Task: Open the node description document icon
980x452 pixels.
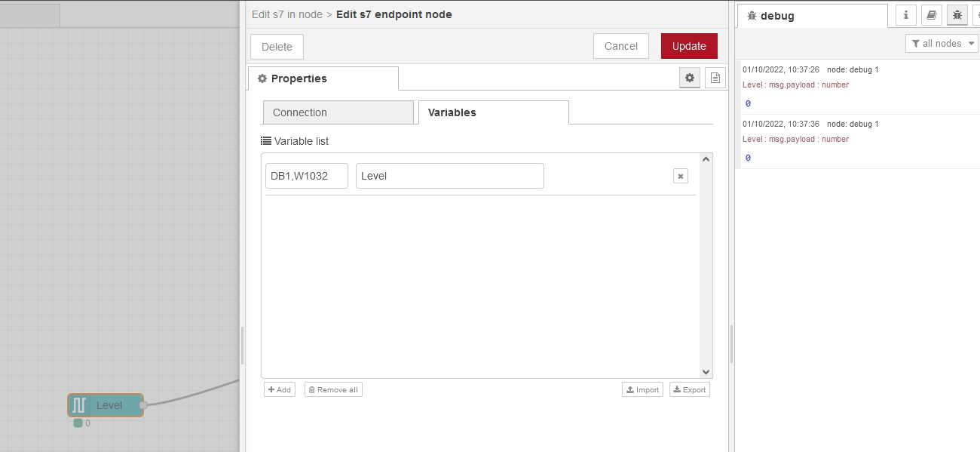Action: click(x=715, y=78)
